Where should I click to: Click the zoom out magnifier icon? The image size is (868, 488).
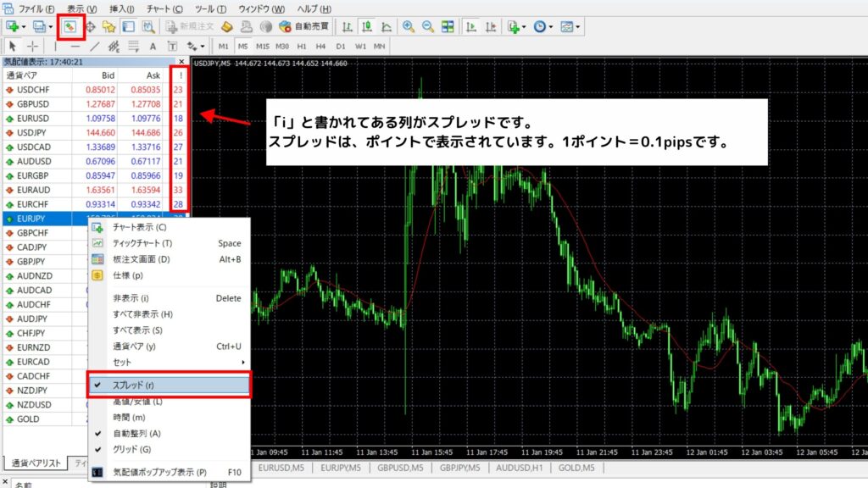tap(426, 27)
